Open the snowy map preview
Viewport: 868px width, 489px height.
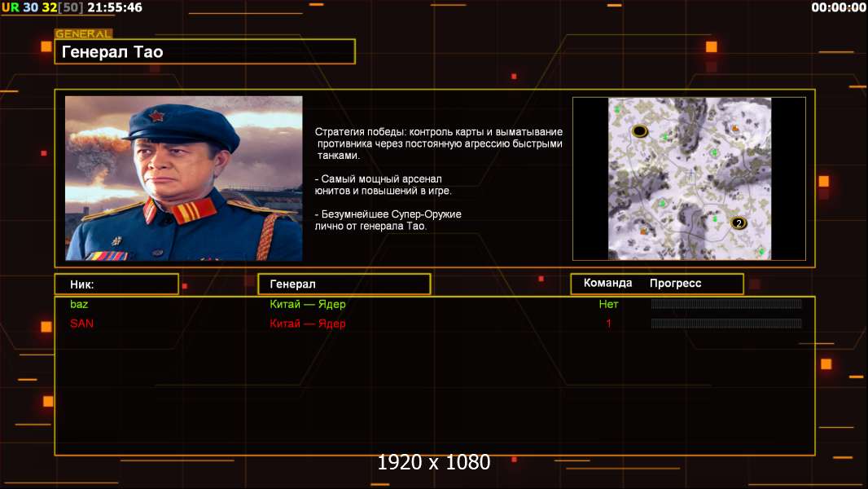689,178
